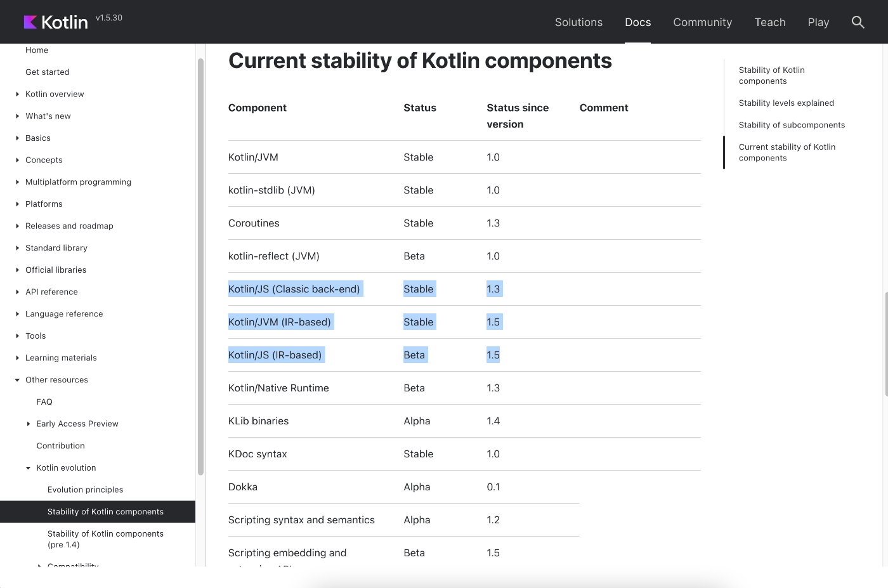Click the page scrollbar on the right edge
Screen dimensions: 888x588
tap(885, 344)
